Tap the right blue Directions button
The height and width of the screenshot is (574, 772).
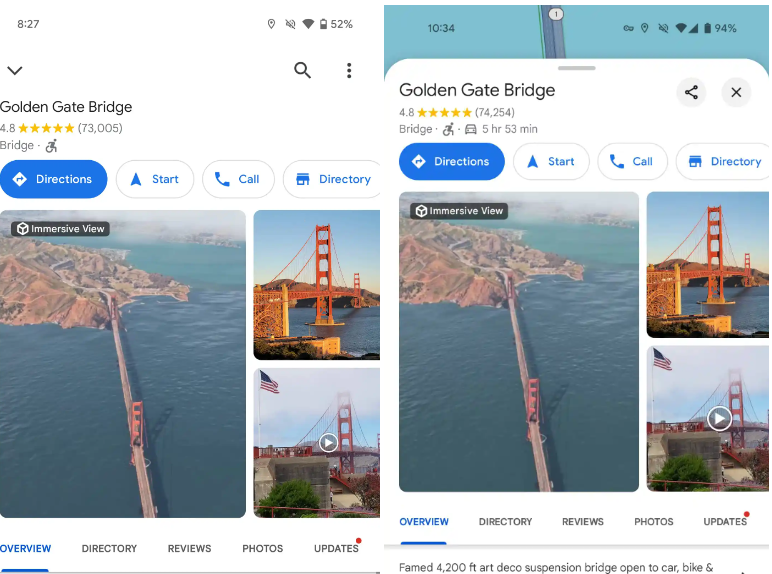(451, 161)
